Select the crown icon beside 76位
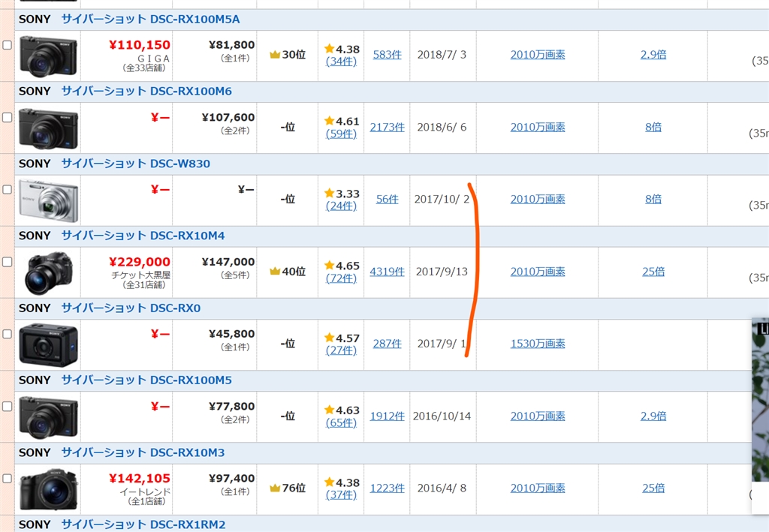 [x=275, y=488]
